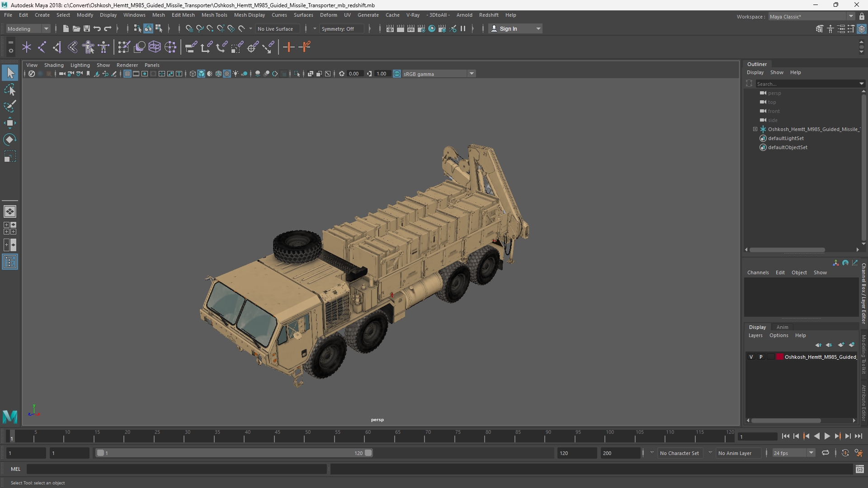
Task: Open the Mesh Tools menu
Action: (x=214, y=15)
